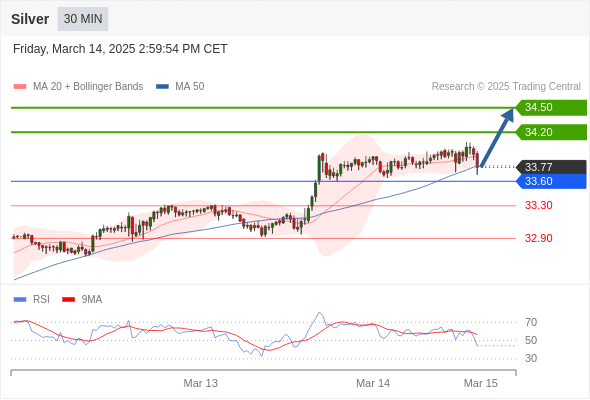Click the RSI 30 level label
Image resolution: width=590 pixels, height=400 pixels.
(x=531, y=358)
